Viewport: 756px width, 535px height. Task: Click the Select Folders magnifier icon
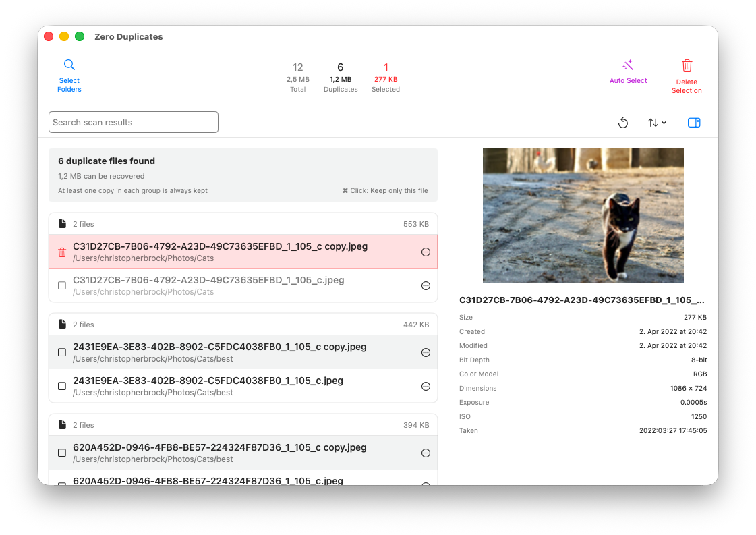[x=69, y=65]
